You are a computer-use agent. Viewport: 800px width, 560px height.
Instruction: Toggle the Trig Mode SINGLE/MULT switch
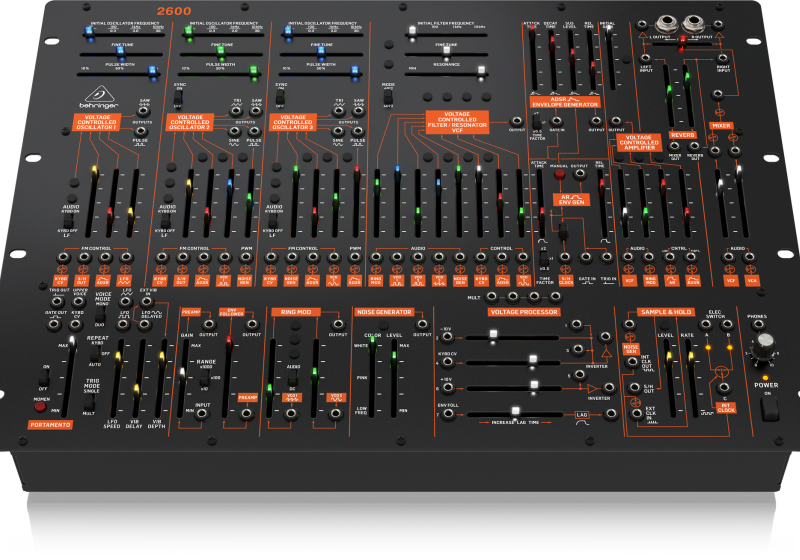[x=89, y=402]
